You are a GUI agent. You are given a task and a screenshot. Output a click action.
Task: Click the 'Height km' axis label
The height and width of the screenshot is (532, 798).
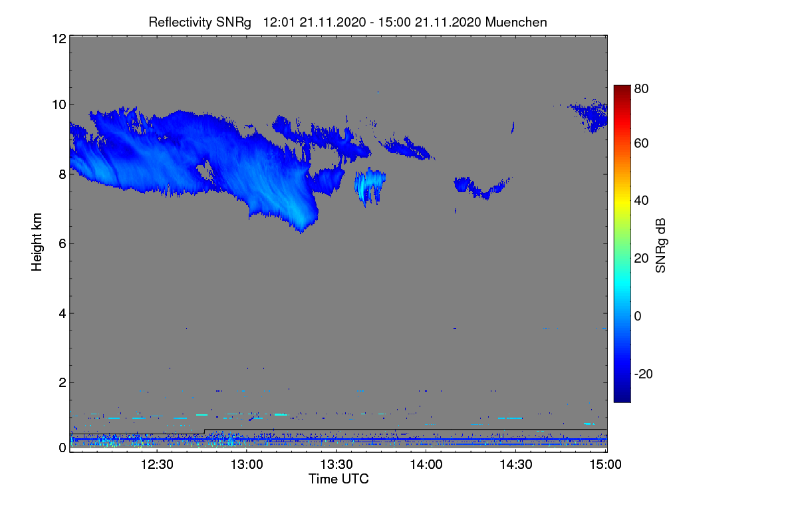click(37, 242)
